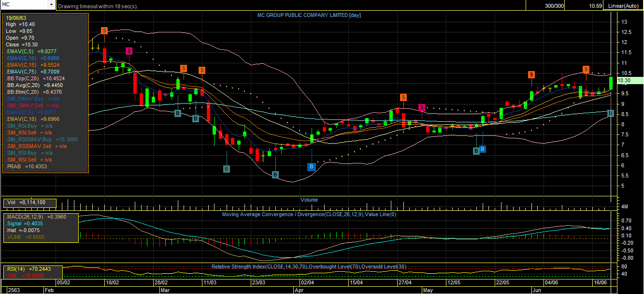Click the 'Close =10.30' legend line
644x294 pixels.
[x=22, y=44]
